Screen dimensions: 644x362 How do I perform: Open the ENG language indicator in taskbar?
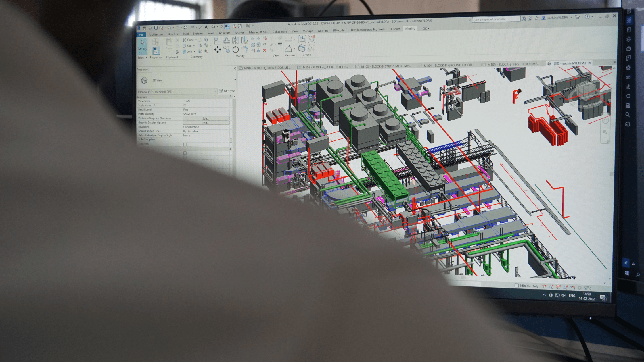pos(572,296)
